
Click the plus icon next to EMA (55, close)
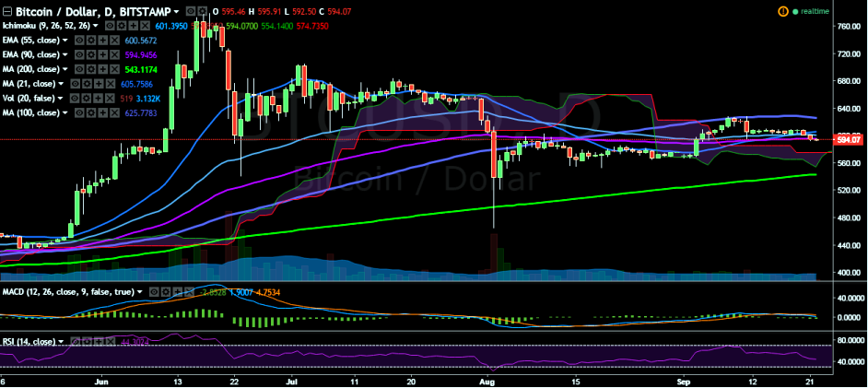(103, 41)
